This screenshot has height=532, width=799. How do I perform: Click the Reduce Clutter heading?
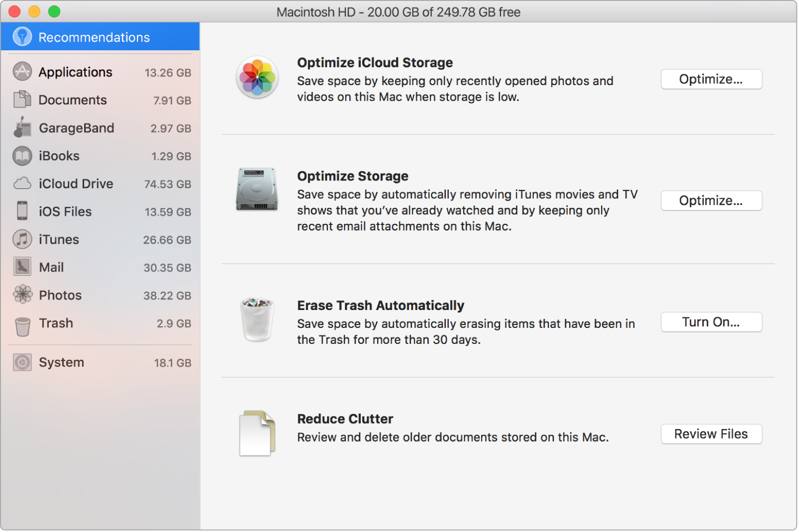pos(345,419)
